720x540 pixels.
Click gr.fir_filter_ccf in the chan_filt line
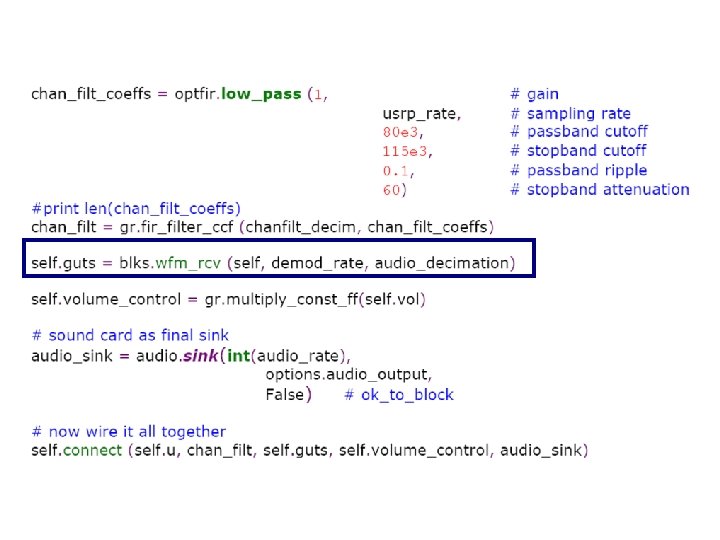point(176,227)
